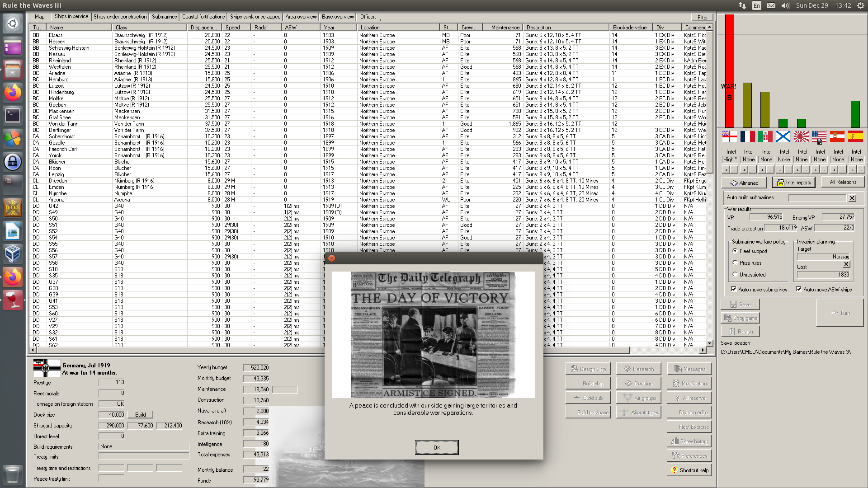The image size is (868, 488).
Task: Click the Build dock size button
Action: pos(141,414)
